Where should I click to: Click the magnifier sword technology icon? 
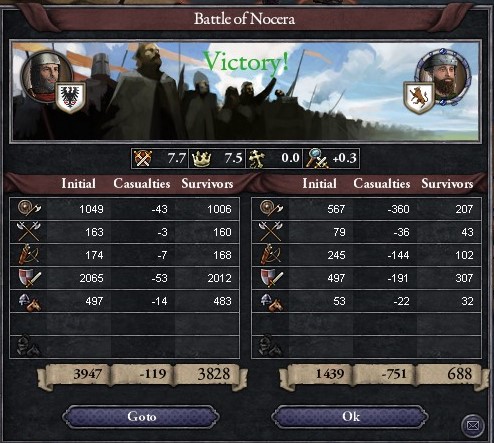316,158
